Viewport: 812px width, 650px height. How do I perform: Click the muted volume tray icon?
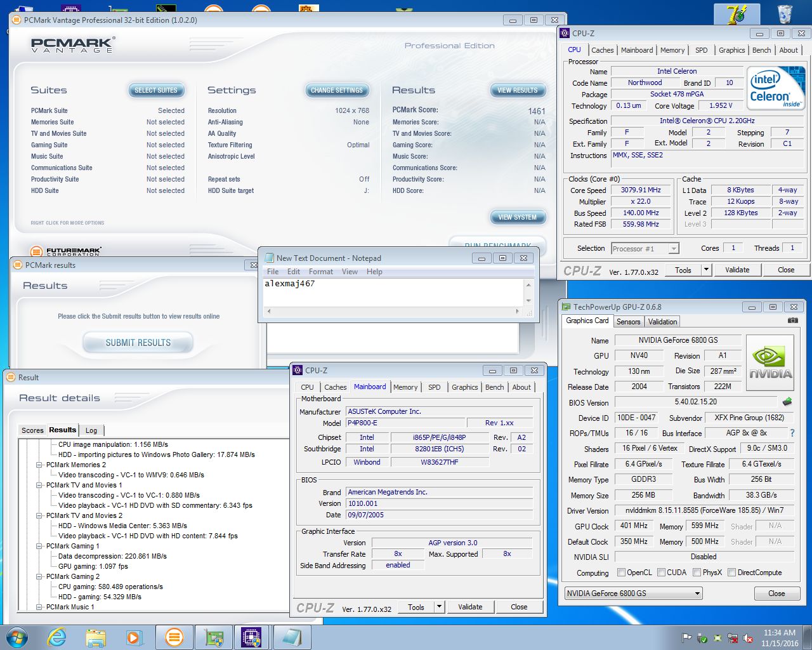click(748, 638)
